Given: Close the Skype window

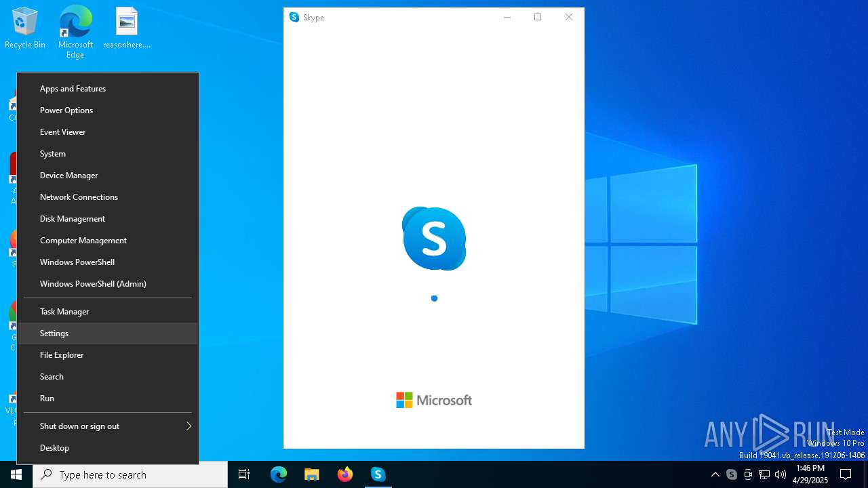Looking at the screenshot, I should pyautogui.click(x=569, y=17).
